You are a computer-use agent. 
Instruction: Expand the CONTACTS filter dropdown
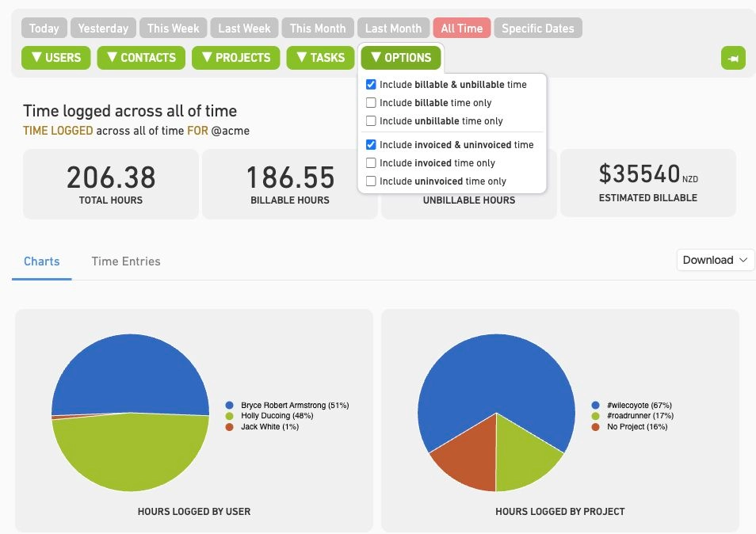tap(141, 58)
